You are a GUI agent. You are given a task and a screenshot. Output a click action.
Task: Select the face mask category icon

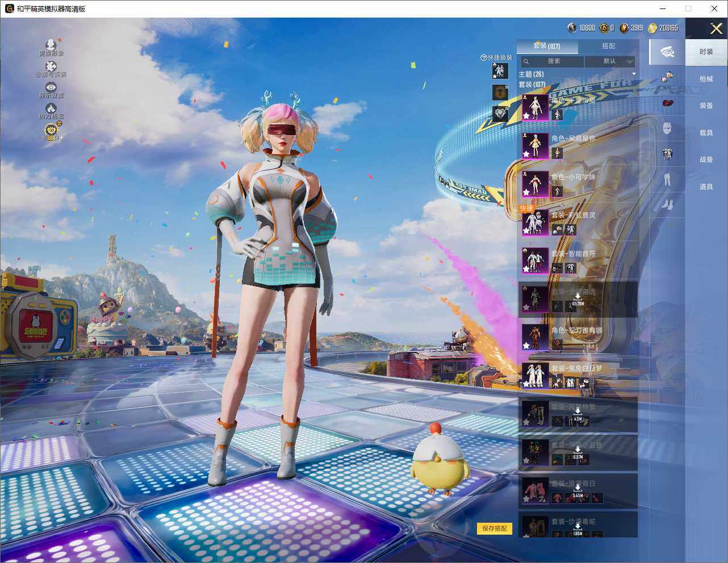click(667, 128)
